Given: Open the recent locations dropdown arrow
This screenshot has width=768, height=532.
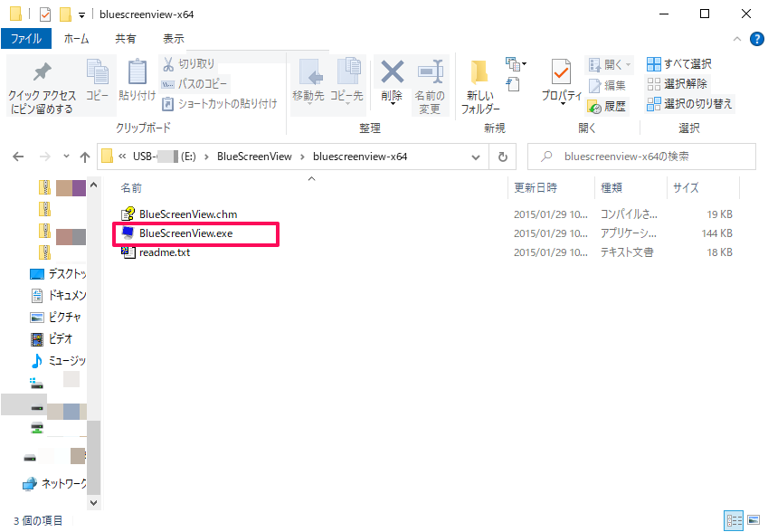Looking at the screenshot, I should pyautogui.click(x=67, y=157).
